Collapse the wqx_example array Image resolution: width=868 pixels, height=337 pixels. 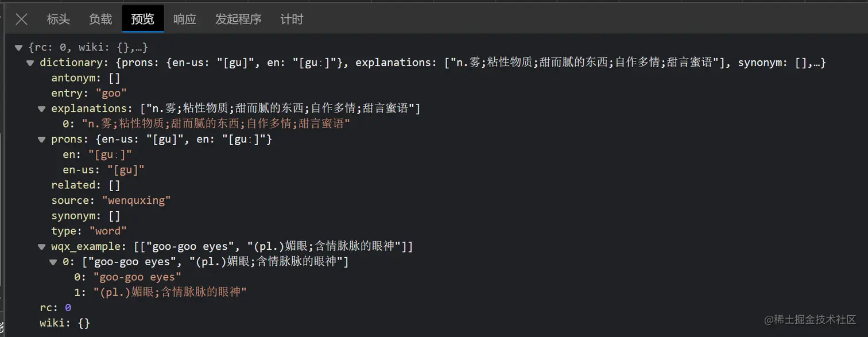(41, 246)
